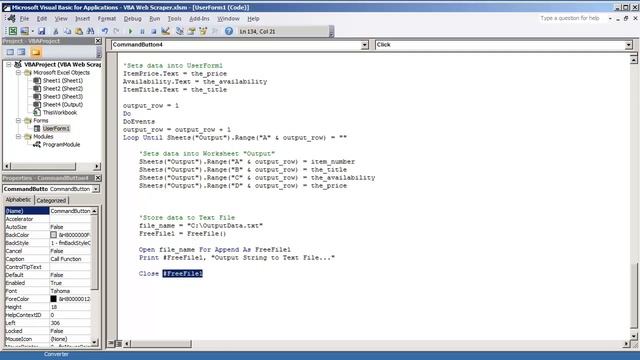Open the properties object selector dropdown
640x360 pixels.
[96, 189]
